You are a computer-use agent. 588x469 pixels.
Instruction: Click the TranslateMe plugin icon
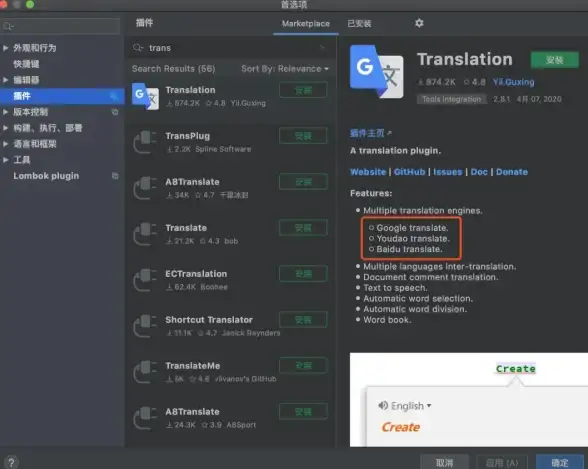click(145, 372)
